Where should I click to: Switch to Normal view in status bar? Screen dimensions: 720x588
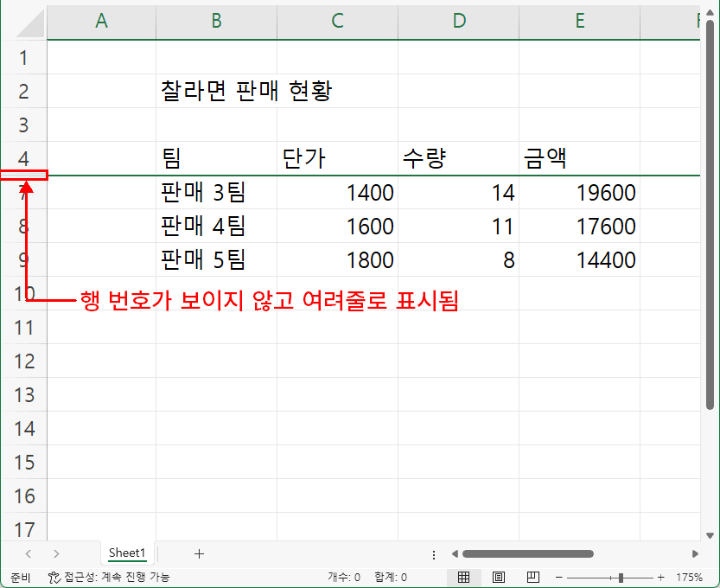pyautogui.click(x=464, y=577)
